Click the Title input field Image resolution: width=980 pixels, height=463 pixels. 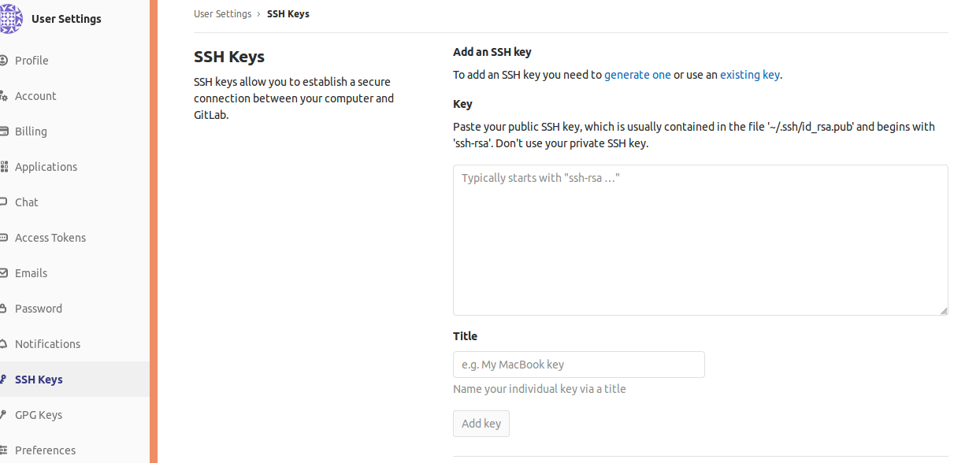point(578,365)
